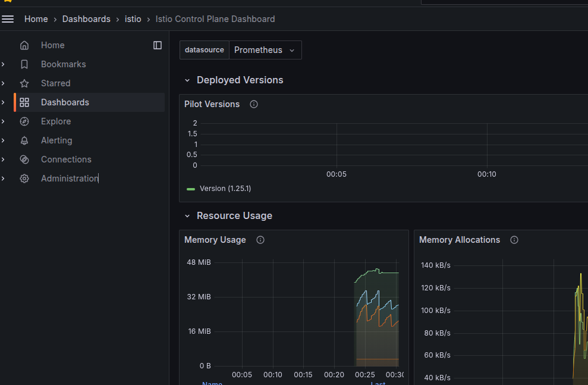The height and width of the screenshot is (385, 588).
Task: Expand the Starred sidebar section
Action: [3, 83]
